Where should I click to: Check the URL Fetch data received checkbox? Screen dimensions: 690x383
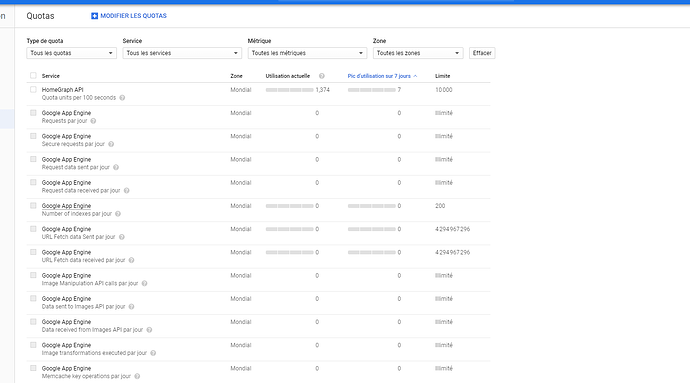pyautogui.click(x=33, y=252)
